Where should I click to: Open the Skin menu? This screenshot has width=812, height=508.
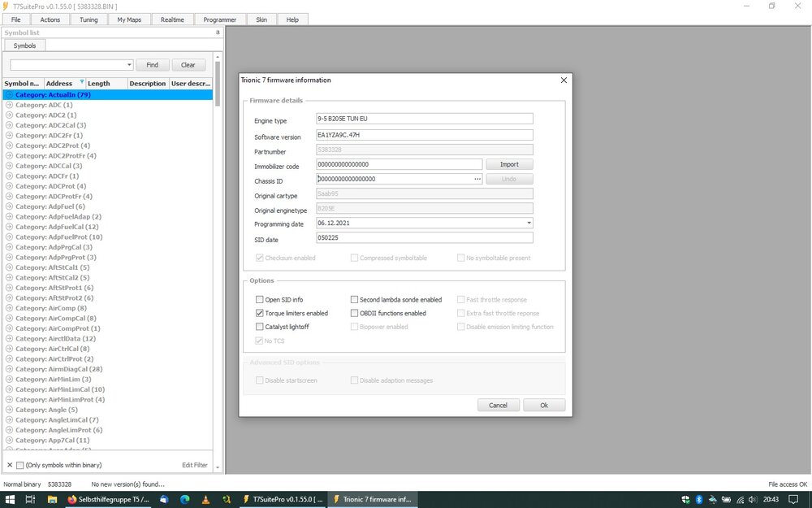261,20
